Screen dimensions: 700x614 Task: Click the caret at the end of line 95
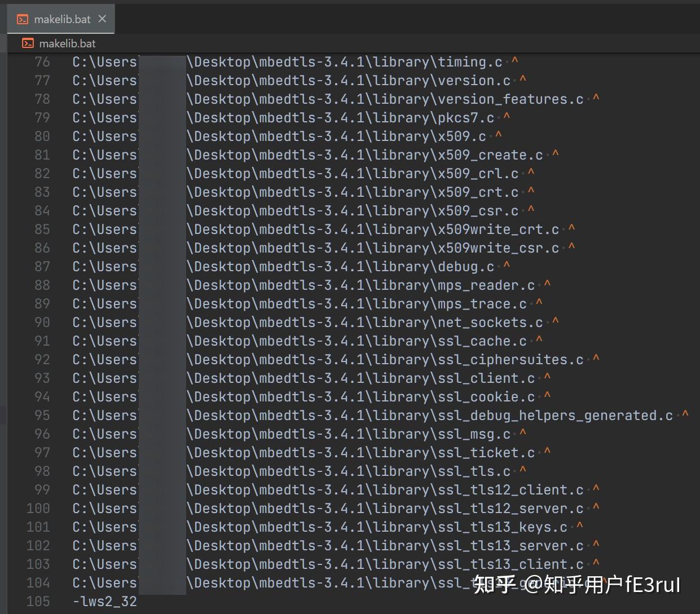(x=685, y=414)
